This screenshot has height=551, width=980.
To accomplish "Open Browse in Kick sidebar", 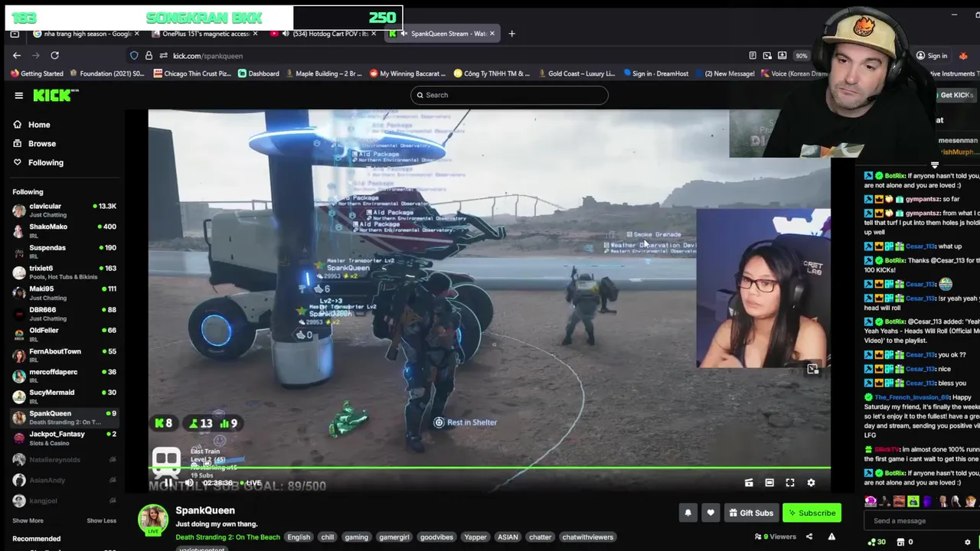I will 42,144.
